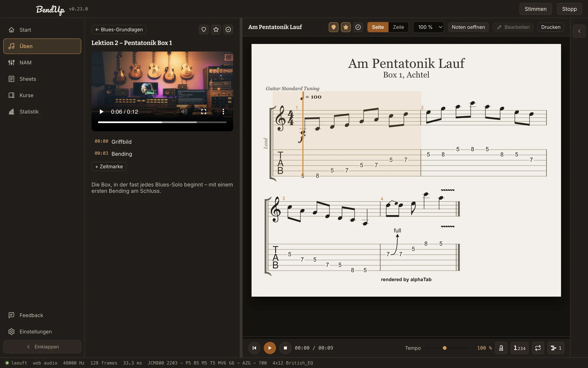Start tab playback with orange play button
The width and height of the screenshot is (588, 368).
click(270, 348)
